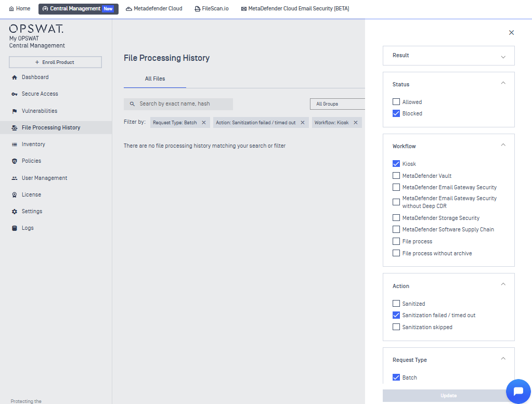
Task: Click the Secure Access key icon
Action: (14, 94)
